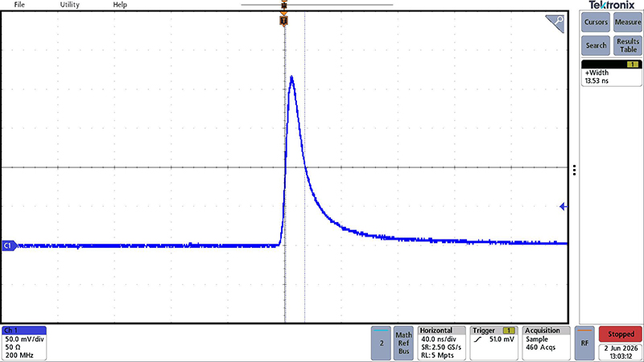The height and width of the screenshot is (362, 644).
Task: Open the Acquisition settings badge
Action: tap(547, 343)
